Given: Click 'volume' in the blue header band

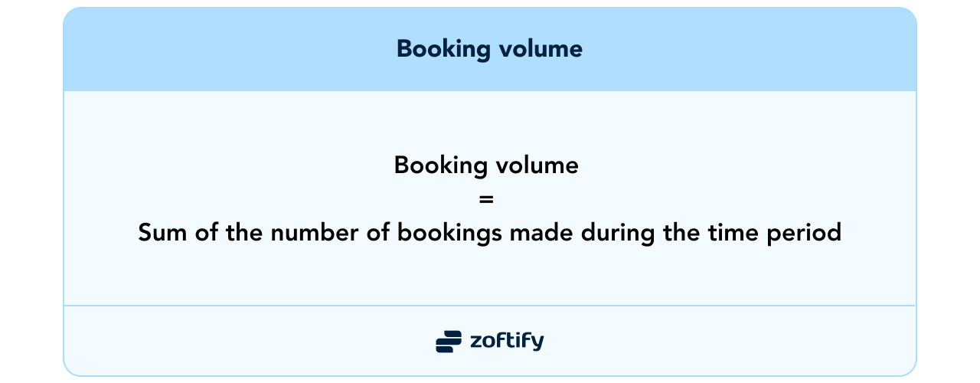Looking at the screenshot, I should [x=537, y=49].
